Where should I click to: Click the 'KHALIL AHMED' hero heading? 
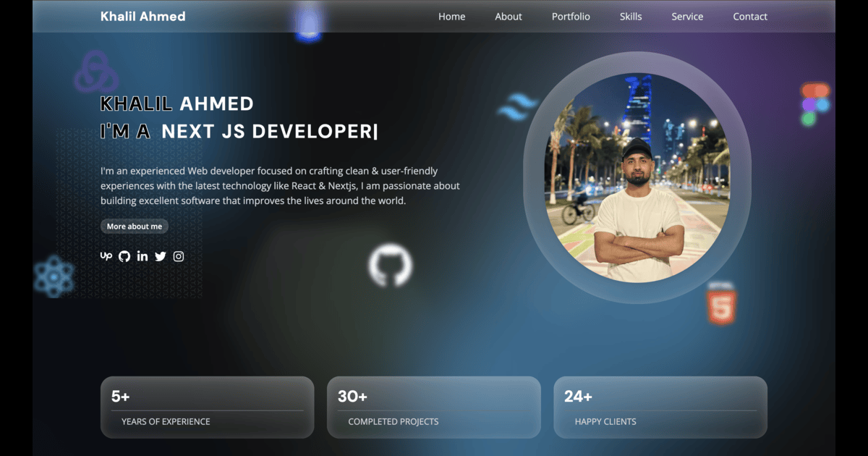point(177,104)
